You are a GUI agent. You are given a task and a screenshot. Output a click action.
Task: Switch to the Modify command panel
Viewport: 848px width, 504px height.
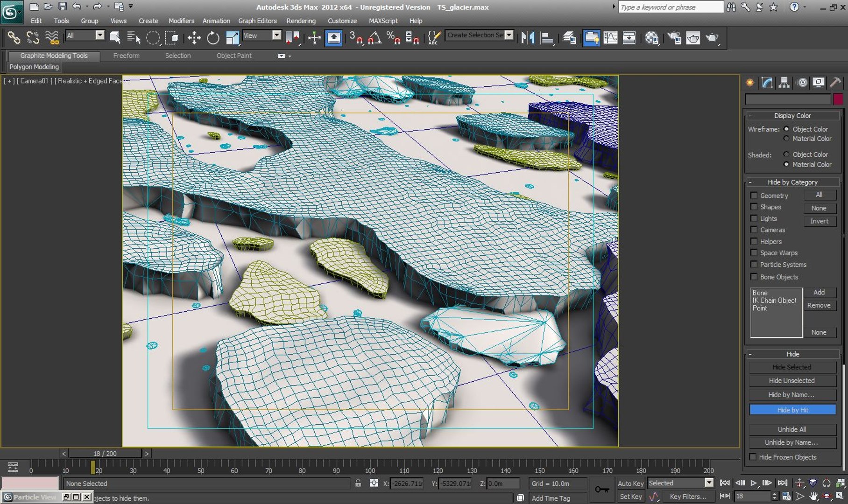coord(767,83)
